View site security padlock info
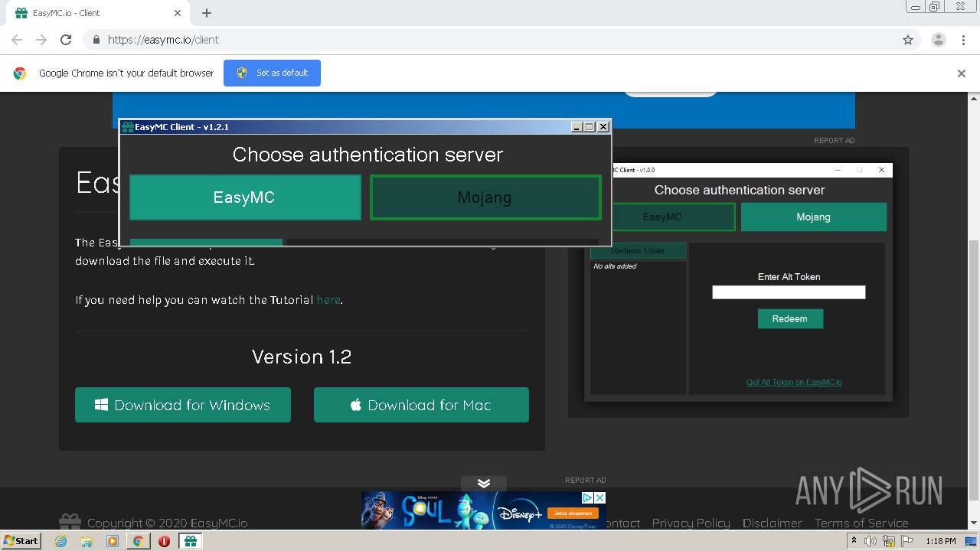The image size is (980, 551). (96, 40)
